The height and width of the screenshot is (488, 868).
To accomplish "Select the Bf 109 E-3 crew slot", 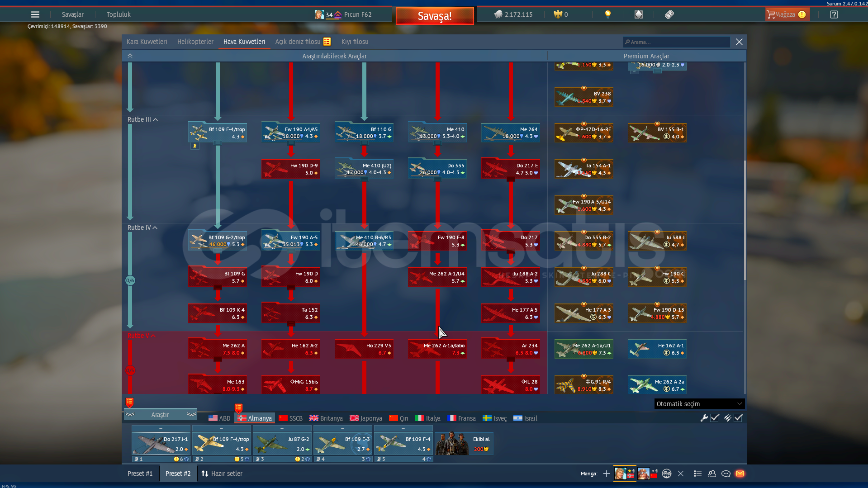I will (343, 443).
